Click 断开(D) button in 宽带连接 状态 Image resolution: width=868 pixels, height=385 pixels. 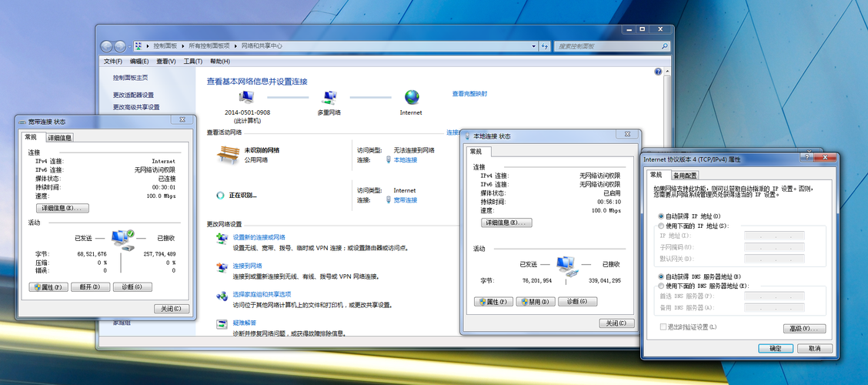coord(90,287)
